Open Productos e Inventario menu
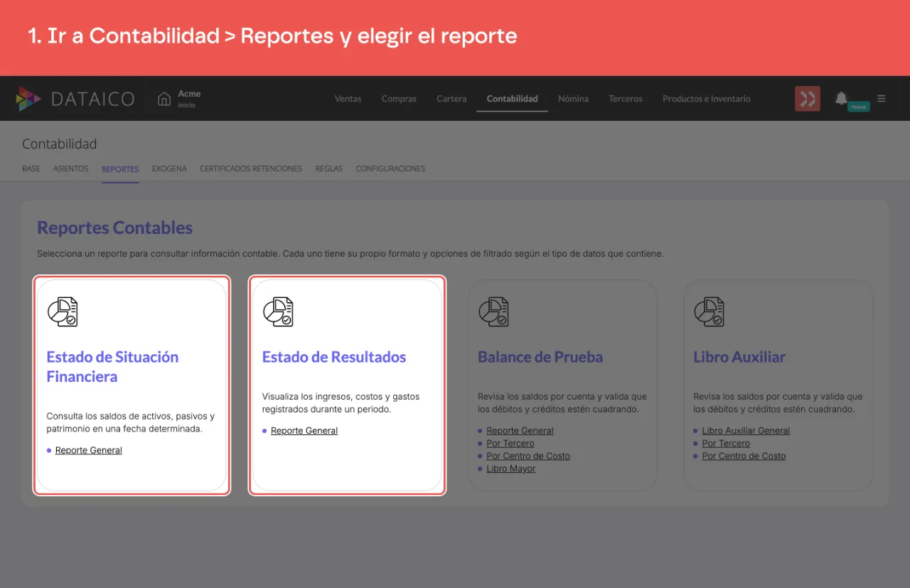This screenshot has width=910, height=588. (707, 99)
